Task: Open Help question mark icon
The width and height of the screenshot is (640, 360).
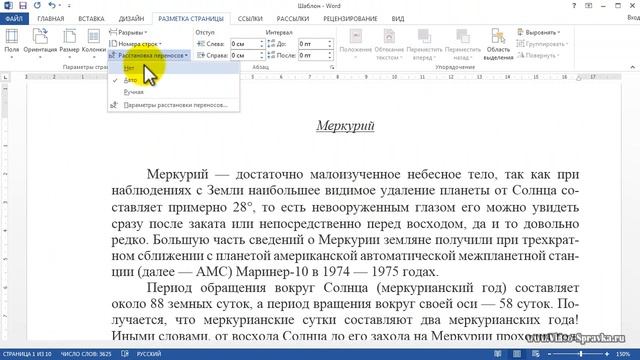Action: 574,6
